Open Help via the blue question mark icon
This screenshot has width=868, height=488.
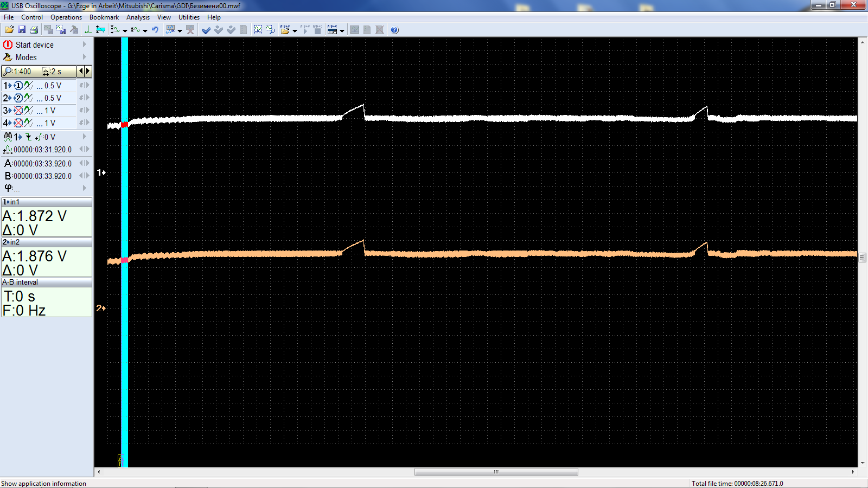394,30
